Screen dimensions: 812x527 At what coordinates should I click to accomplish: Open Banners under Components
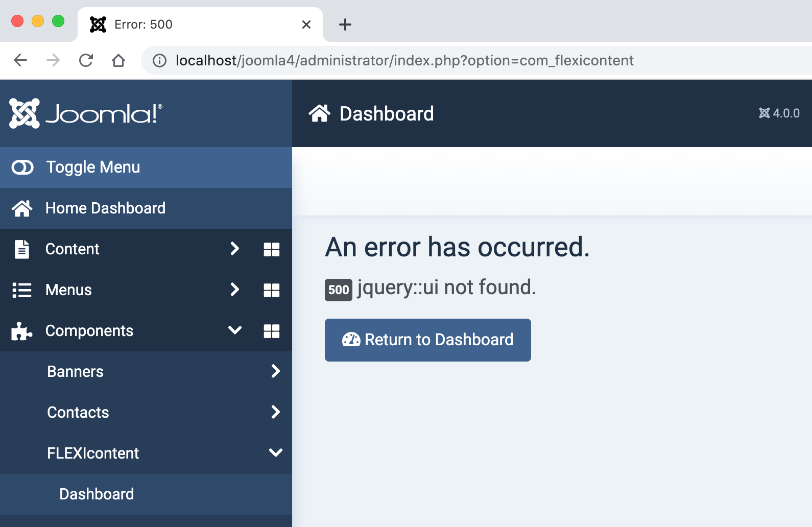76,372
